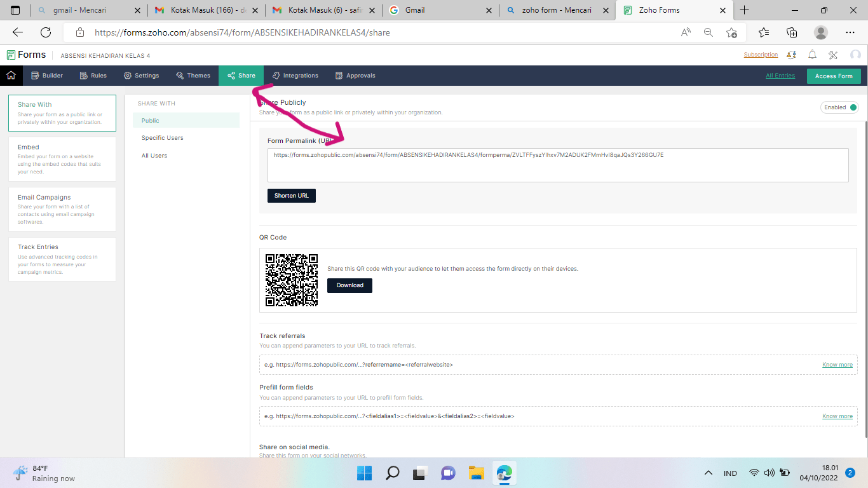Click the Shorten URL button
The image size is (868, 488).
pyautogui.click(x=292, y=196)
